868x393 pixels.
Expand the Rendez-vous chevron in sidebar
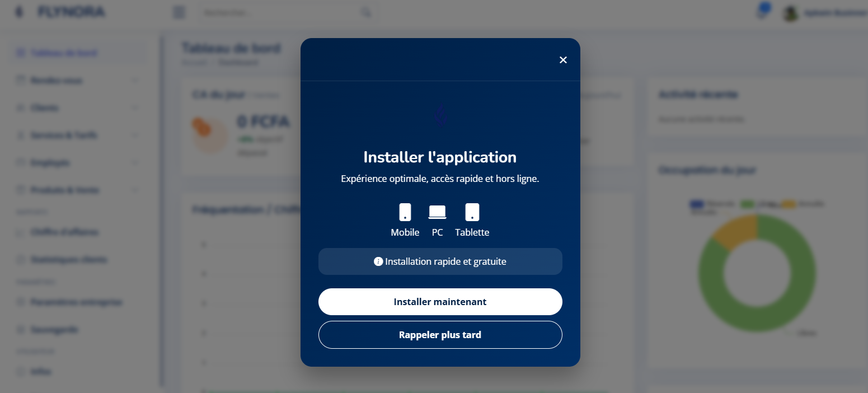click(135, 81)
